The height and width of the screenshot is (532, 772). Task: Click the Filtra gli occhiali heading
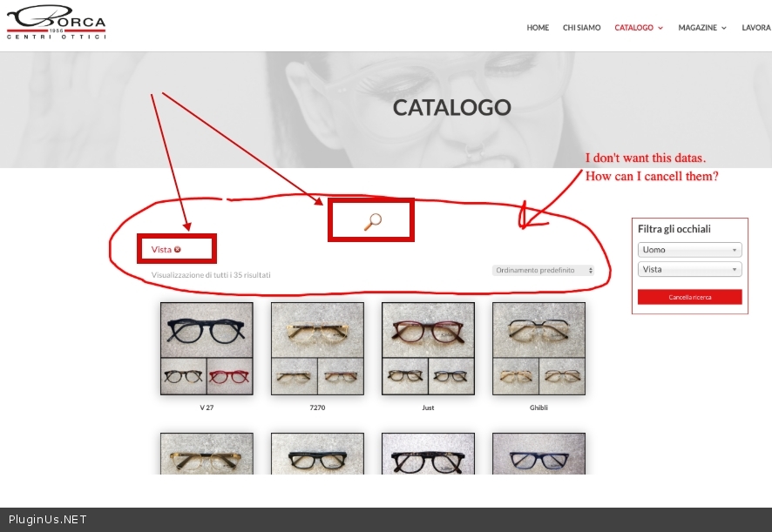pyautogui.click(x=674, y=229)
